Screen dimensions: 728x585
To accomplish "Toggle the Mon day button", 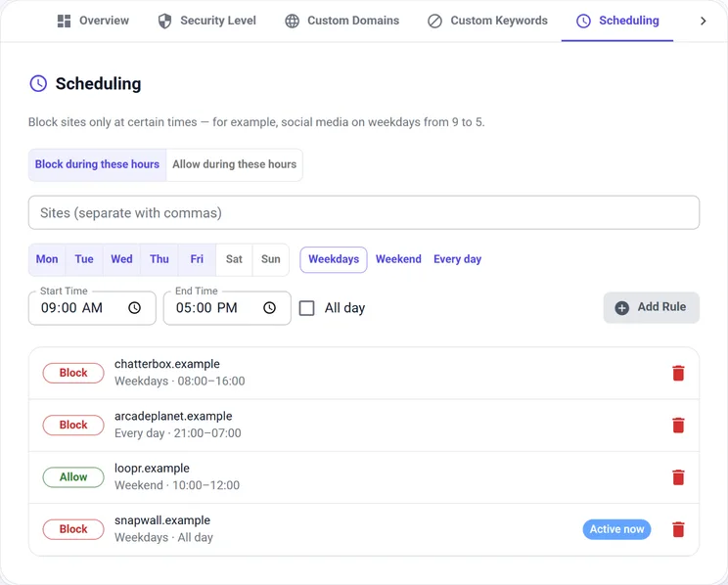I will pos(47,259).
